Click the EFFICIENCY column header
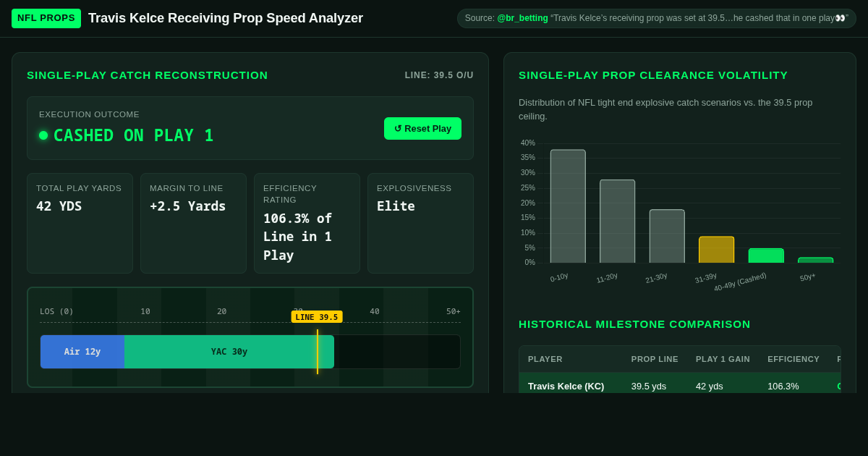The height and width of the screenshot is (456, 868). tap(793, 359)
